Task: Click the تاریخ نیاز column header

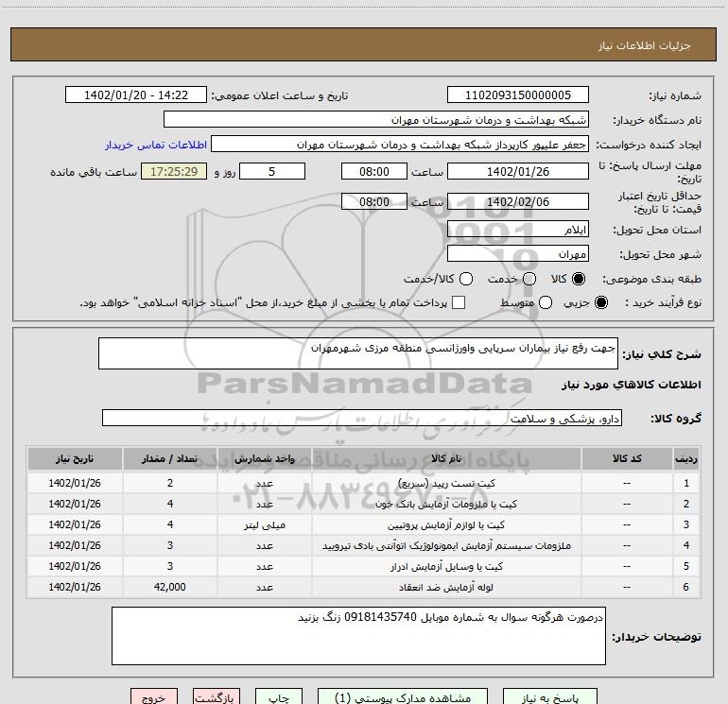Action: (75, 458)
